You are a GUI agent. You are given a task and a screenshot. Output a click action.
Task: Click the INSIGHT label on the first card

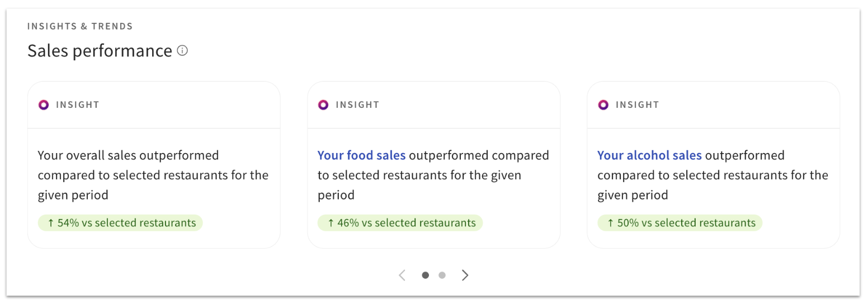point(77,104)
